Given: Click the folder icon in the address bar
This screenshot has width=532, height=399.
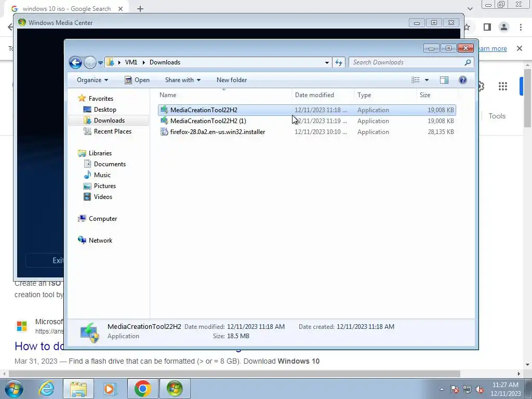Looking at the screenshot, I should (x=110, y=62).
